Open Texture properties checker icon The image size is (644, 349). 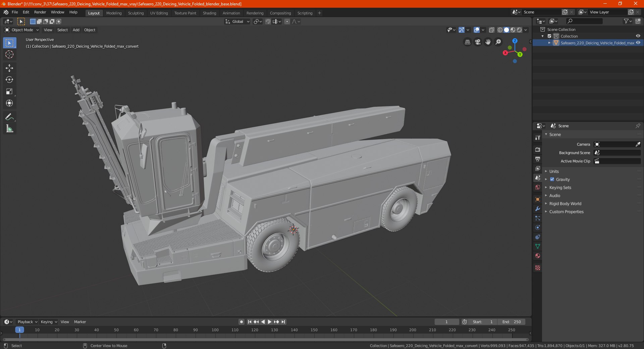click(538, 268)
